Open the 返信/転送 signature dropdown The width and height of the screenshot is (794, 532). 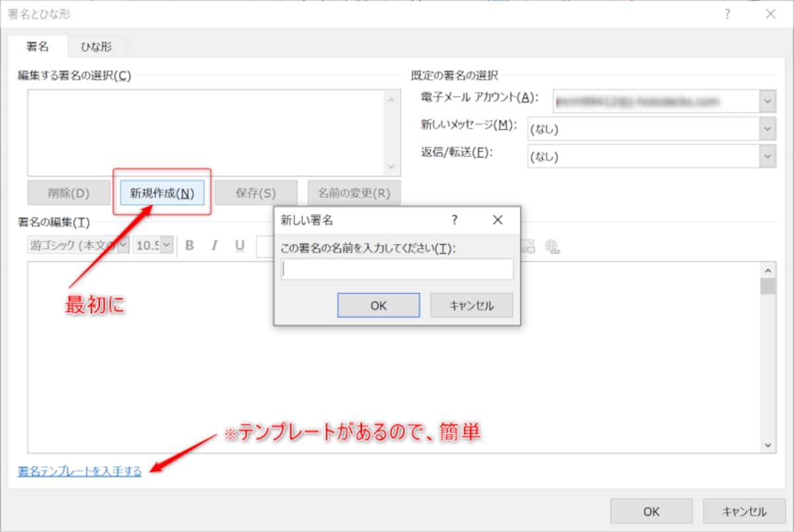[x=768, y=156]
